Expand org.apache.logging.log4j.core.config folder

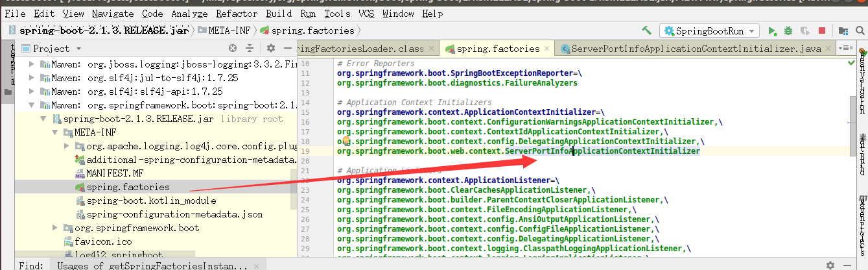67,146
